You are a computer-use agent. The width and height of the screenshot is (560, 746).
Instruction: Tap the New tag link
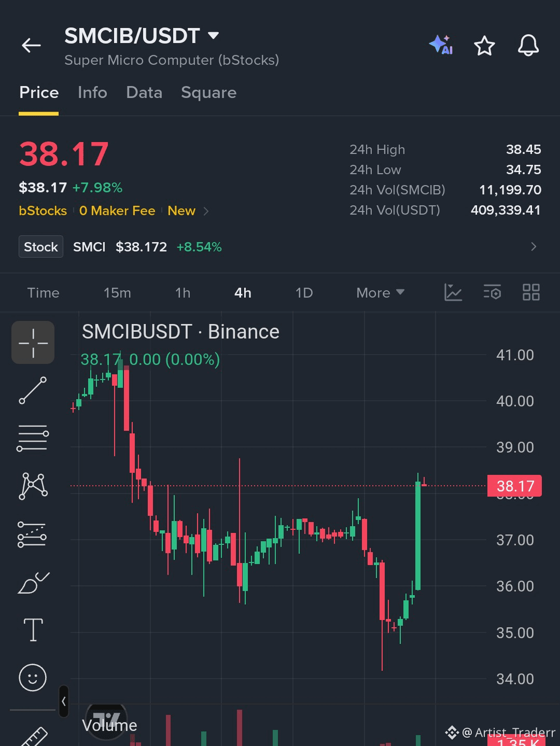[x=181, y=211]
